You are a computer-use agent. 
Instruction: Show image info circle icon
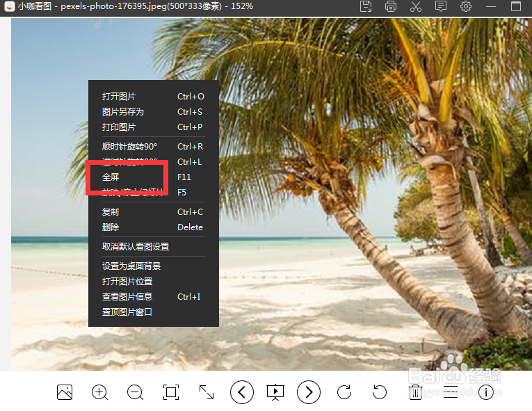pos(486,392)
